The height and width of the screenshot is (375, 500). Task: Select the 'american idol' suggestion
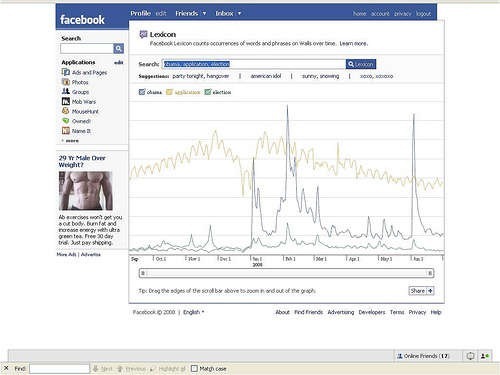click(266, 76)
